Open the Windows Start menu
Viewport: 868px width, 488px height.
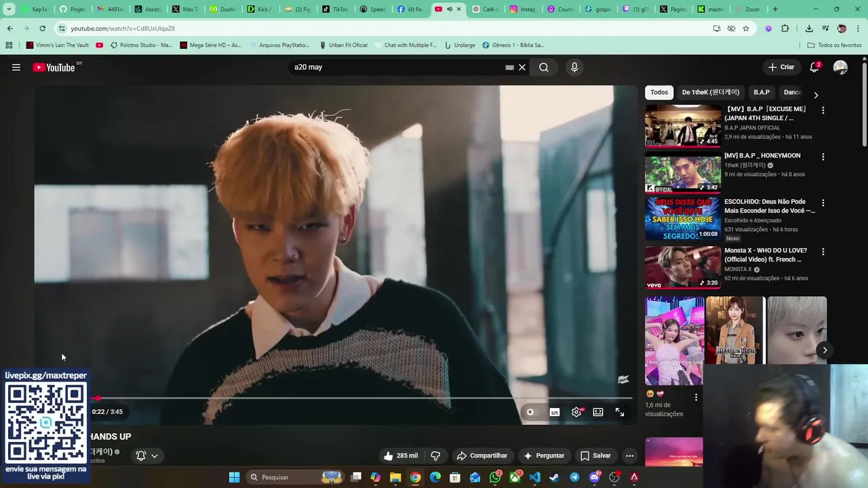coord(234,477)
